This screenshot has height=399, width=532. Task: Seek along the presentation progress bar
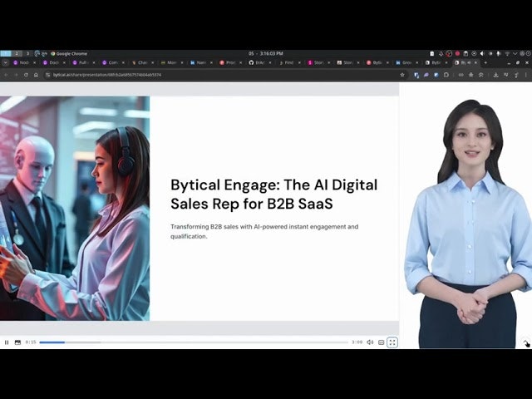tap(194, 342)
